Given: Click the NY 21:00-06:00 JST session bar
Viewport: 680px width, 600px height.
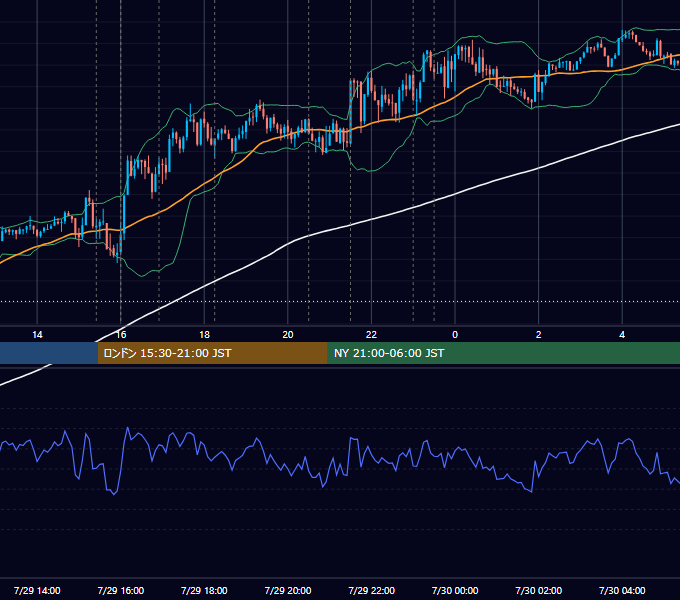Looking at the screenshot, I should click(x=503, y=353).
